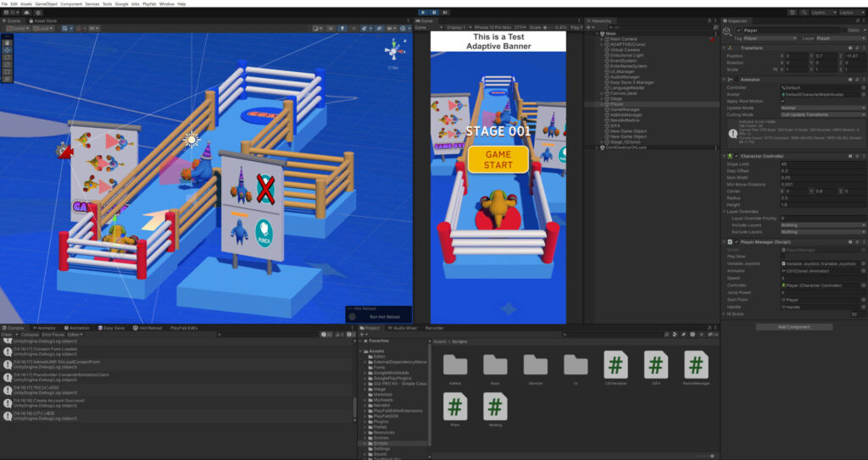
Task: Toggle the Apply Root Motion checkbox
Action: tap(782, 102)
